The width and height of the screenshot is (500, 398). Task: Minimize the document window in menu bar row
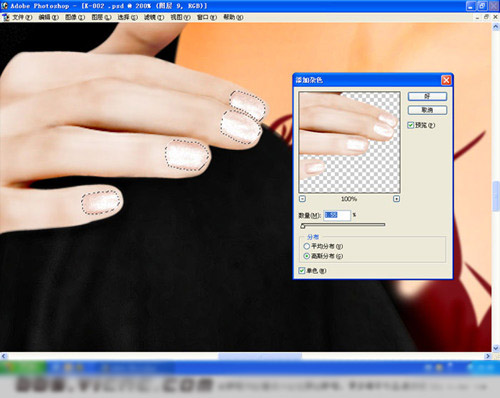(x=477, y=17)
